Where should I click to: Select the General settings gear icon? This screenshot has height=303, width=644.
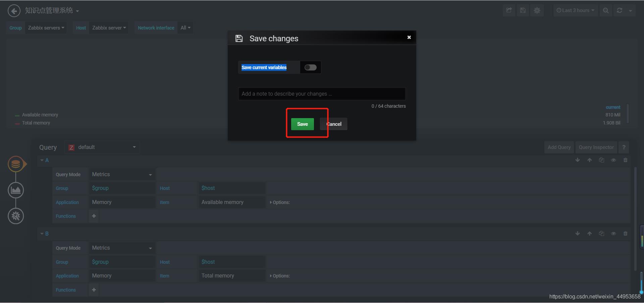[16, 216]
